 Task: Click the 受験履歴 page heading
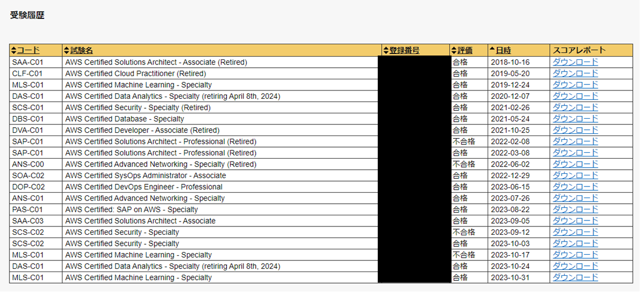tap(27, 16)
